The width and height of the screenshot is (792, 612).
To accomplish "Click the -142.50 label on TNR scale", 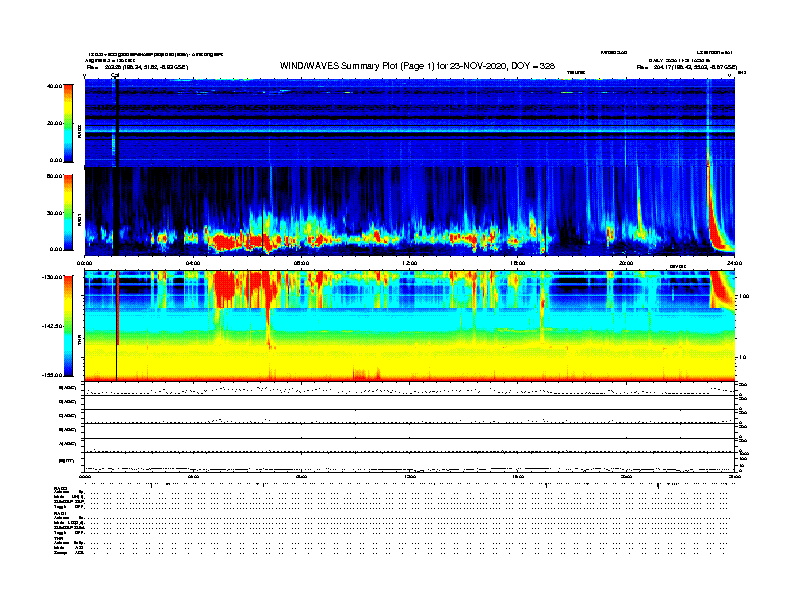I will coord(53,326).
